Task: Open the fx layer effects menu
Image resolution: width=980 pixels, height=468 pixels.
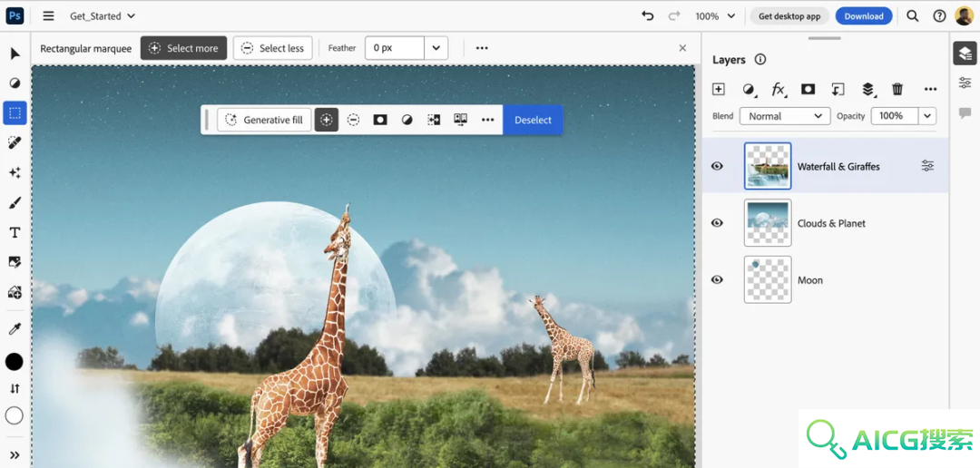Action: pos(779,90)
